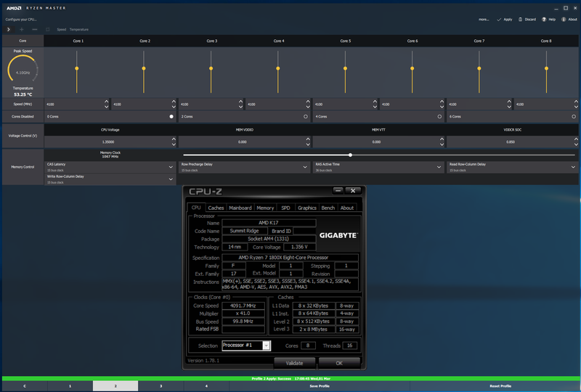Open Read Row-Column Delay dropdown
581x392 pixels.
tap(513, 167)
